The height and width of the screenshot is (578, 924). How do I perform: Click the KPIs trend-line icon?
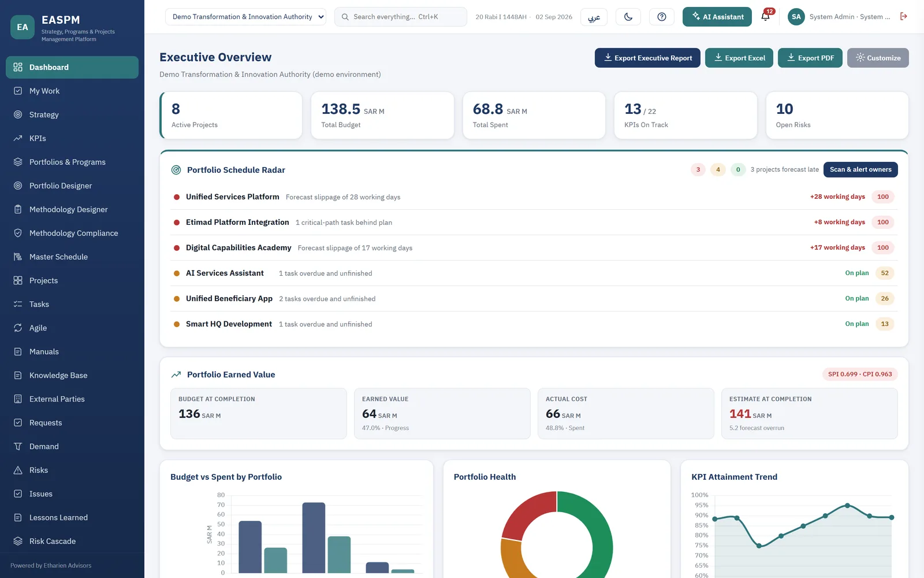pyautogui.click(x=18, y=138)
